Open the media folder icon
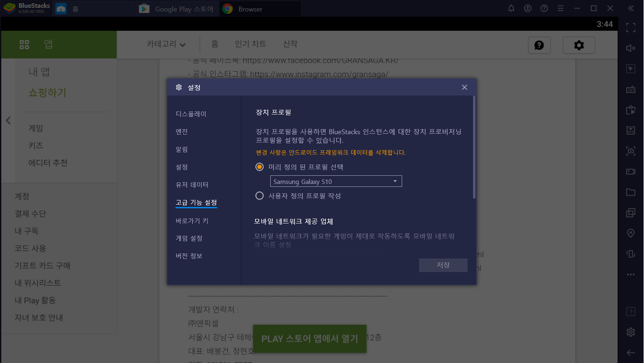644x363 pixels. pos(631,192)
